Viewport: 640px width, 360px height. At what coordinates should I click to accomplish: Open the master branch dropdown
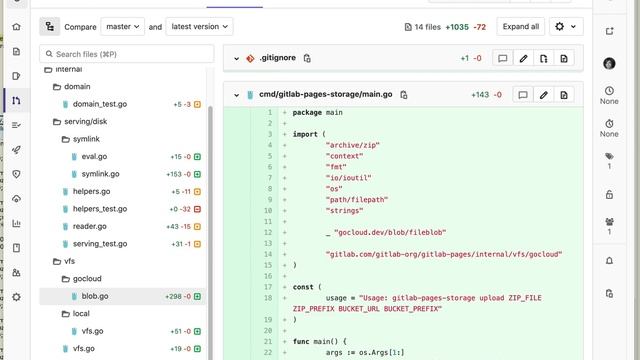coord(122,27)
